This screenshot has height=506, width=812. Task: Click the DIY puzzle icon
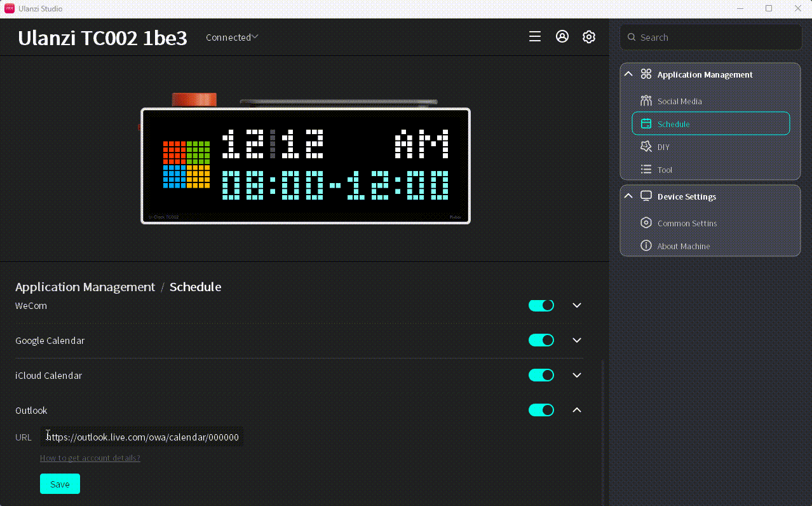click(x=646, y=147)
